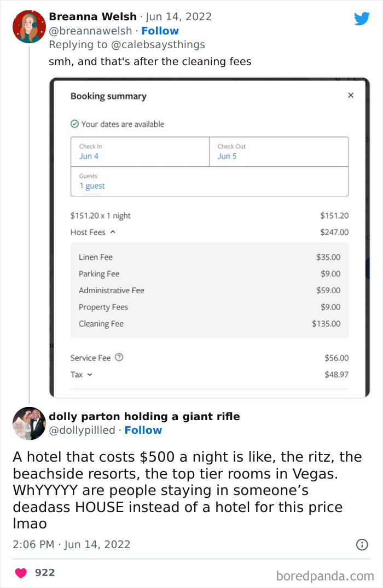Click the Twitter bird logo

pyautogui.click(x=362, y=19)
